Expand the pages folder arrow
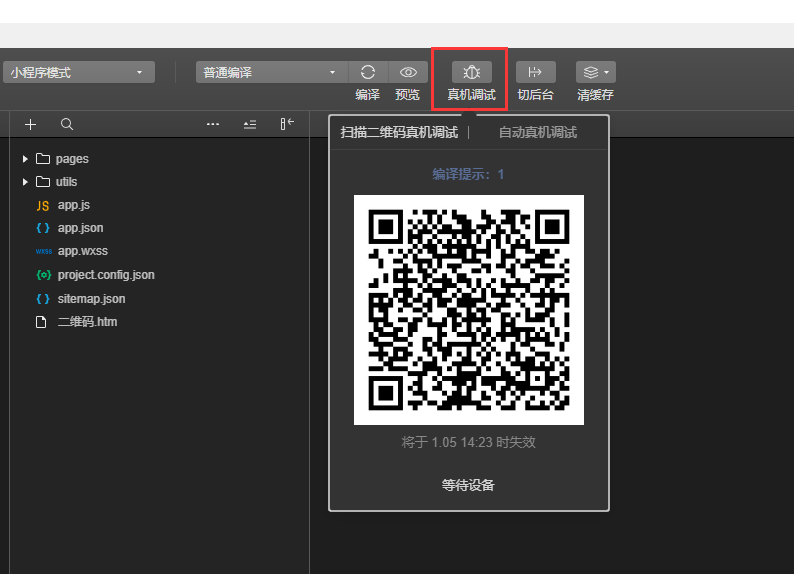Viewport: 794px width, 574px height. pos(25,159)
